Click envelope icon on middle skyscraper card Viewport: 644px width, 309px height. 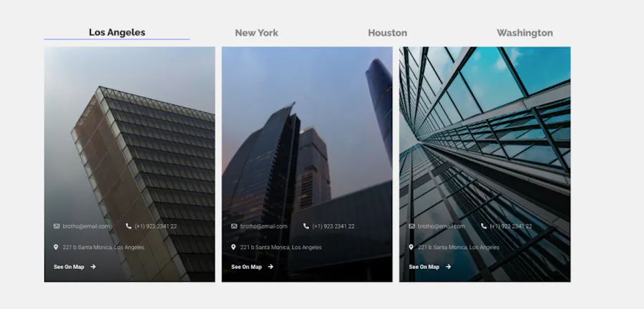[234, 226]
